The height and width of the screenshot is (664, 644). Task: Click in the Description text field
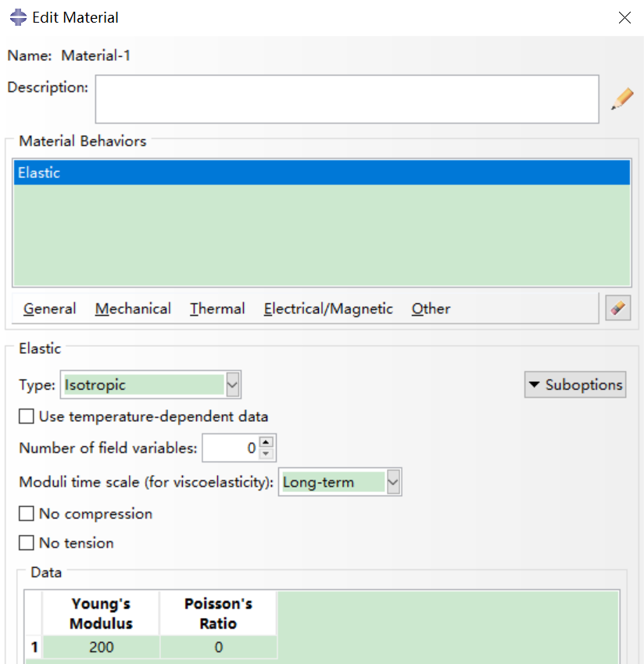pos(347,99)
